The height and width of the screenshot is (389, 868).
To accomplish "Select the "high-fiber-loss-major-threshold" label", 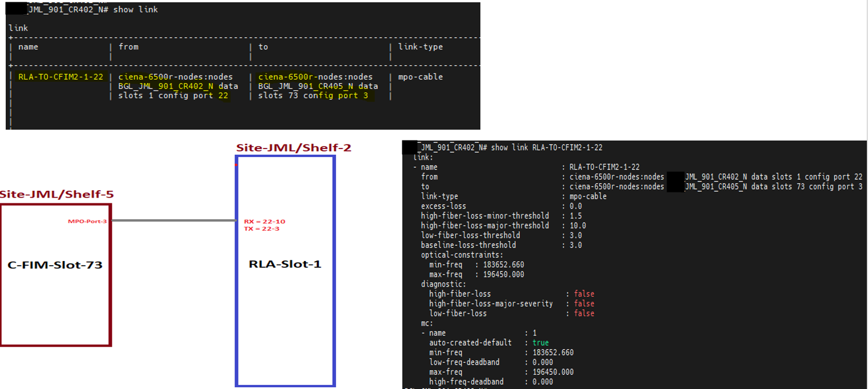I will pos(485,226).
